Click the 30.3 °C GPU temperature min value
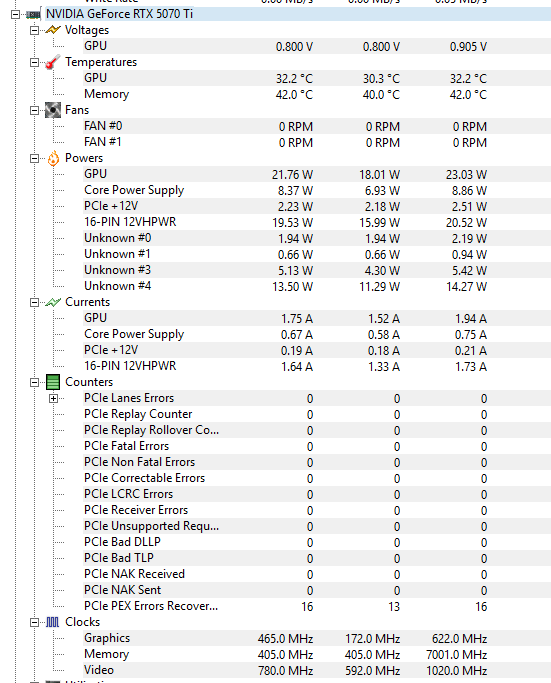 tap(381, 79)
